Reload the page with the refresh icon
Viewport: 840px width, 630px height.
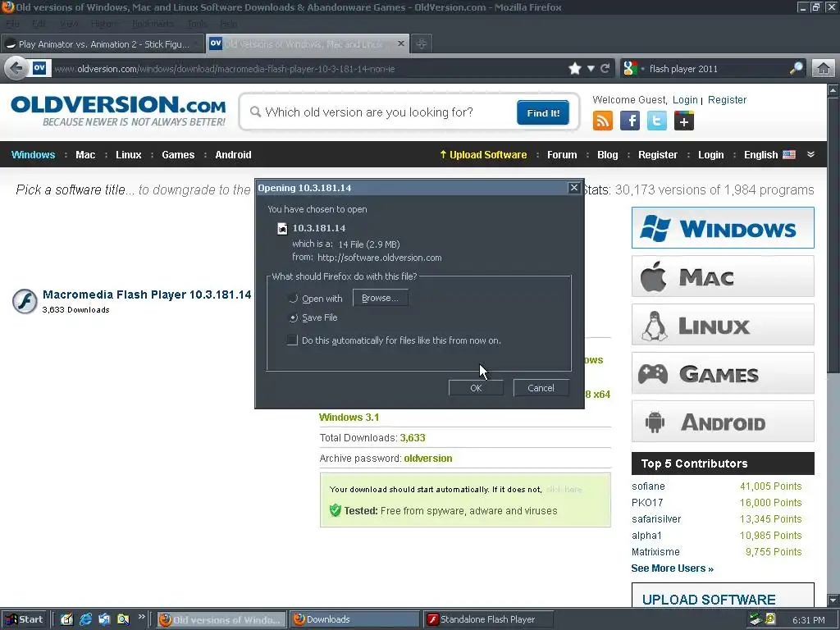coord(605,69)
